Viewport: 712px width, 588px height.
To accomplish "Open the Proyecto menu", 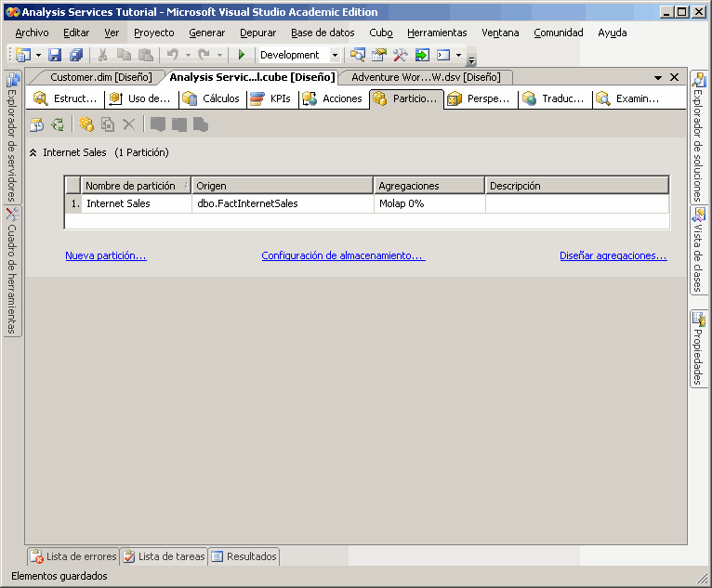I will [154, 33].
